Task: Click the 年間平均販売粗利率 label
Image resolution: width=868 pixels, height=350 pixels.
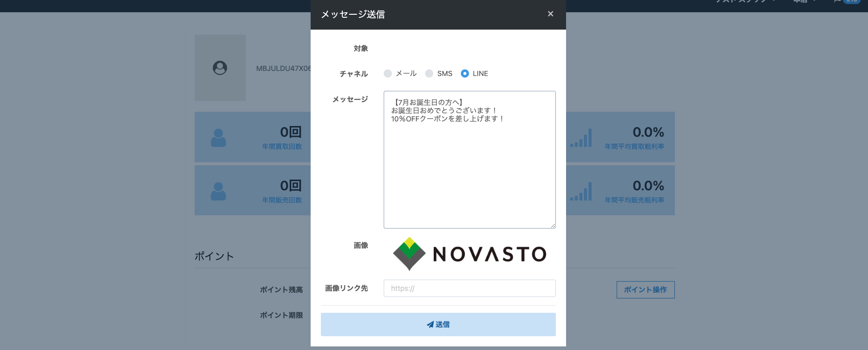Action: tap(635, 200)
